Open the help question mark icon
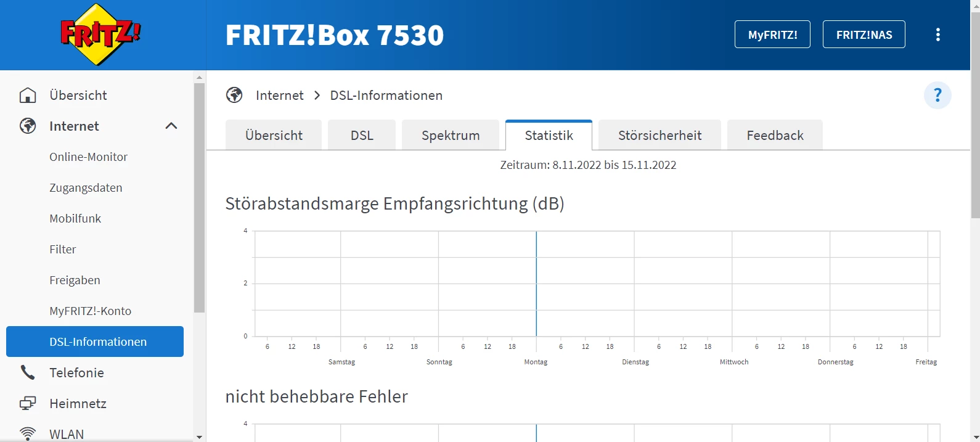 click(x=937, y=96)
